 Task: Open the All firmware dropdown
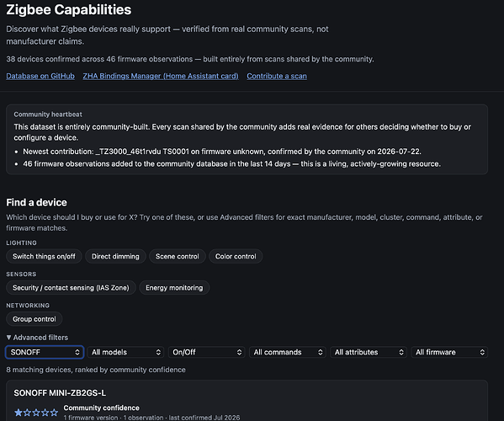449,352
